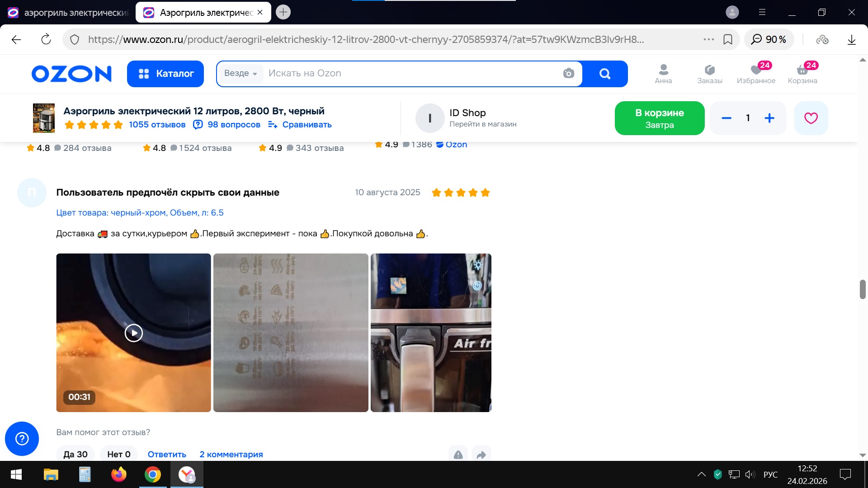
Task: Click the blue magnifier search button
Action: pyautogui.click(x=604, y=73)
